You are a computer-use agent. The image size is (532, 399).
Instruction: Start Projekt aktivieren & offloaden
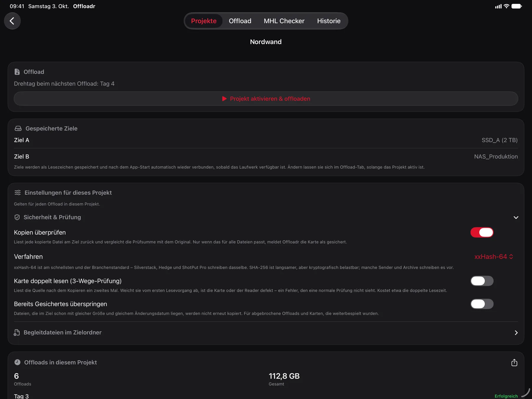coord(266,99)
